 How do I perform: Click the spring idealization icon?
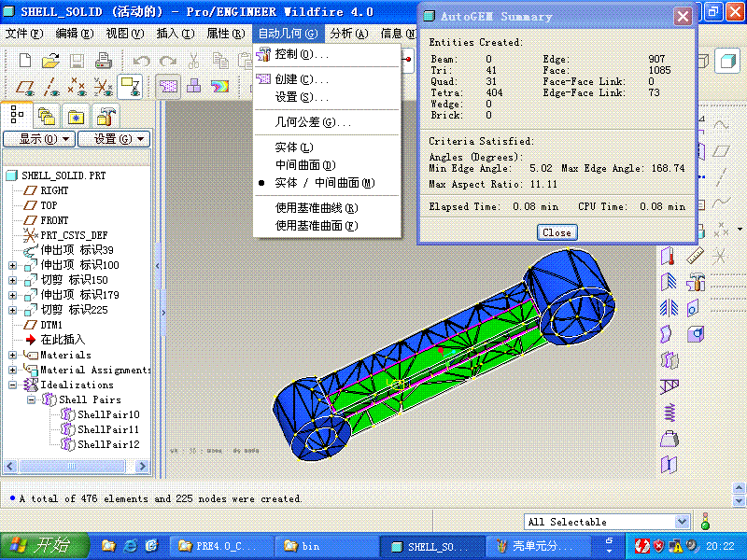(x=669, y=413)
